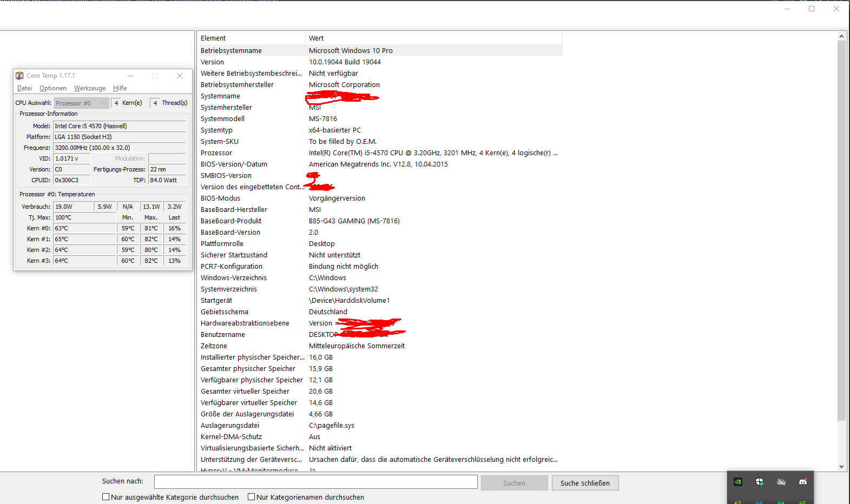Close the Core Temp window
This screenshot has width=850, height=504.
pyautogui.click(x=180, y=76)
